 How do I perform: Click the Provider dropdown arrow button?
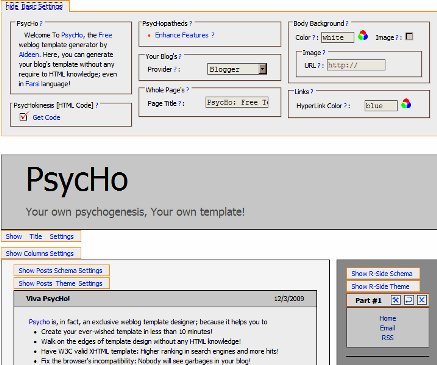(x=263, y=69)
